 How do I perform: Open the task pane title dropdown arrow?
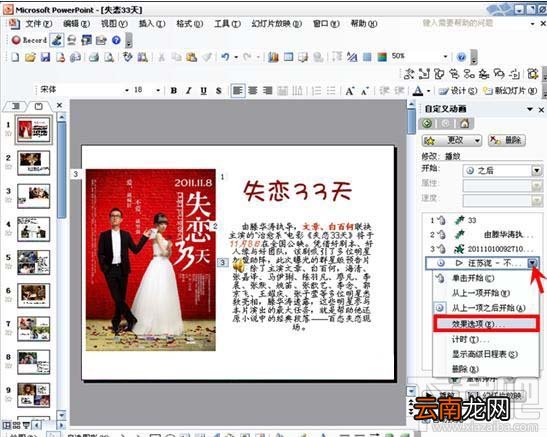[530, 110]
